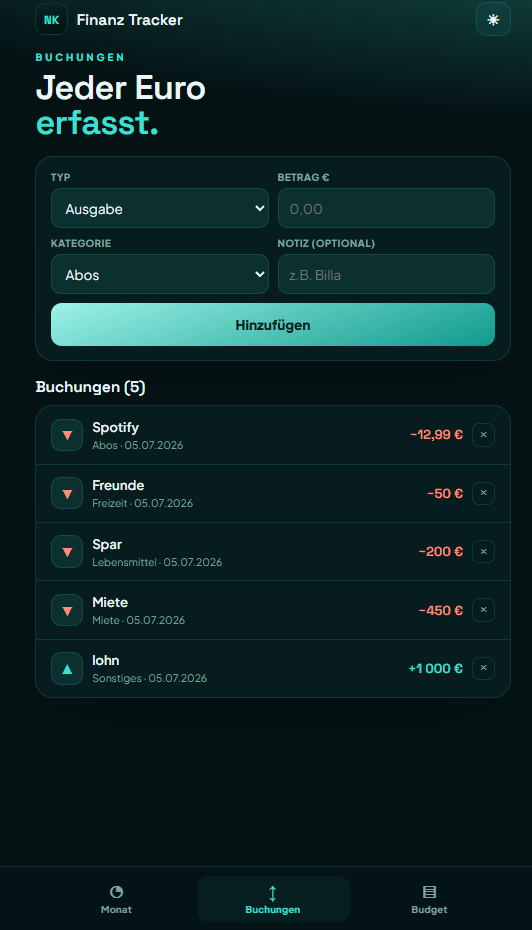Switch to the Monat tab
Viewport: 532px width, 930px height.
(116, 899)
